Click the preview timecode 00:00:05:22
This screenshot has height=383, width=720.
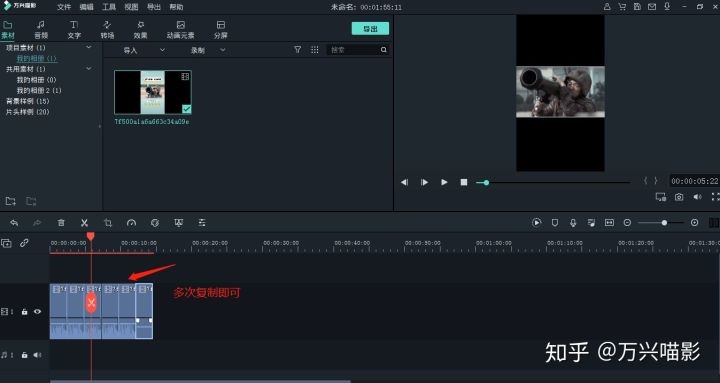coord(694,181)
